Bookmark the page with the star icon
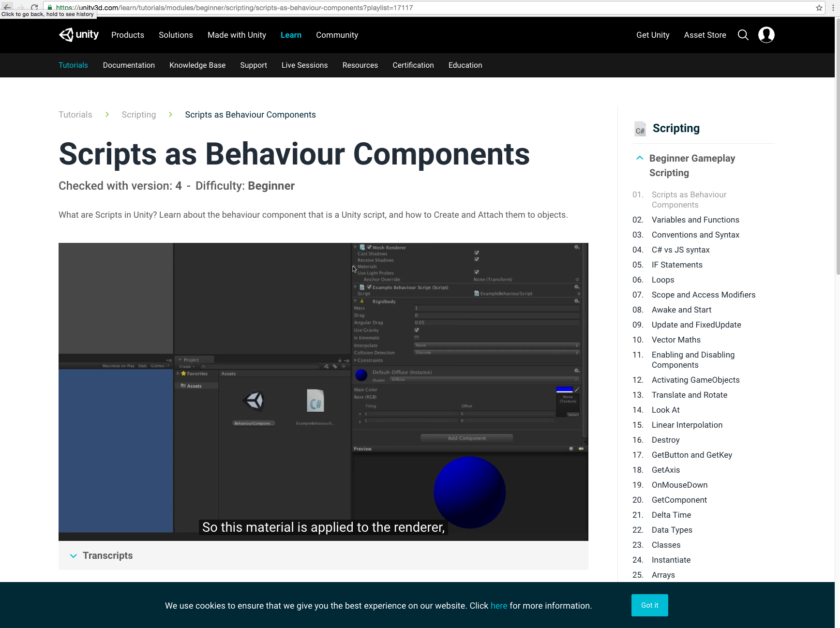Screen dimensions: 840x628 point(819,8)
